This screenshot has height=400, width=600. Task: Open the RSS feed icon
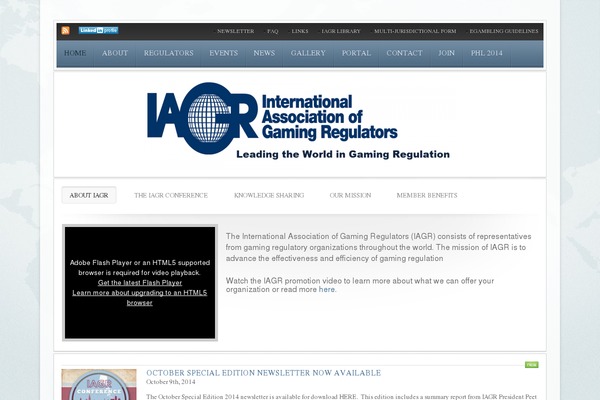pos(65,31)
